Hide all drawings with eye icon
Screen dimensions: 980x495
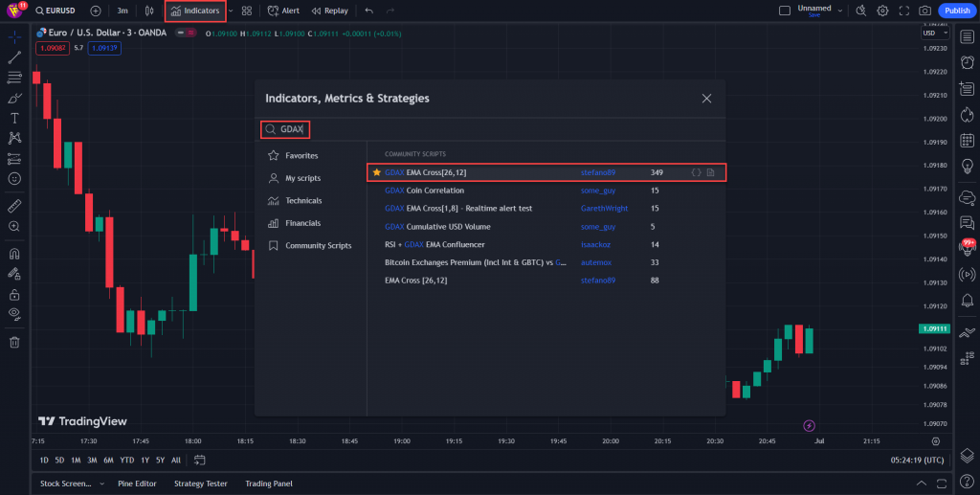[x=14, y=314]
